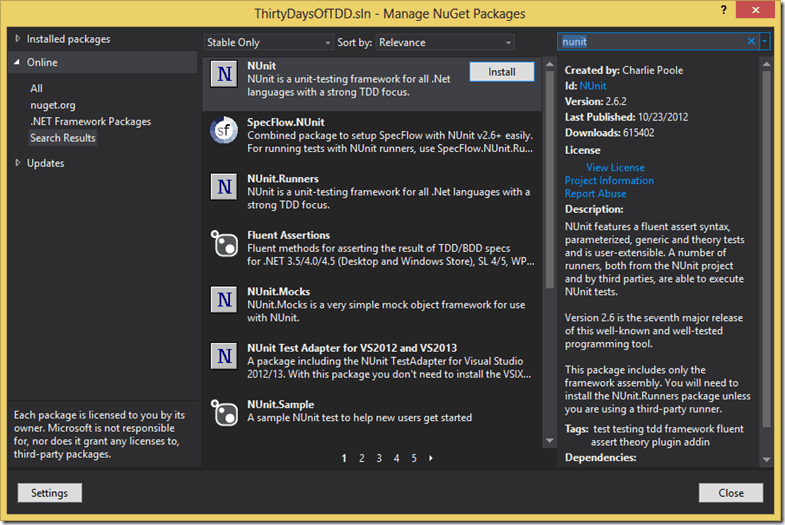The image size is (785, 525).
Task: Click in the nunit search field
Action: pos(652,41)
